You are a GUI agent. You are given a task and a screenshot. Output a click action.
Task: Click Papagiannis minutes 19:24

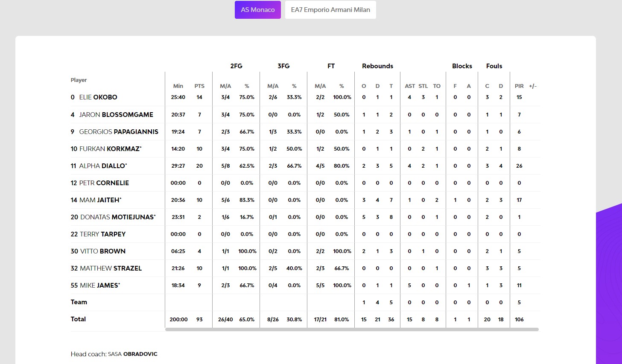(178, 131)
